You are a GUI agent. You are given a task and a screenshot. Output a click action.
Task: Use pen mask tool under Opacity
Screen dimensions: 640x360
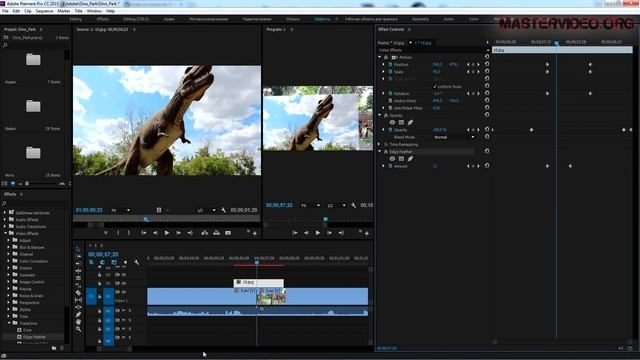(x=410, y=122)
